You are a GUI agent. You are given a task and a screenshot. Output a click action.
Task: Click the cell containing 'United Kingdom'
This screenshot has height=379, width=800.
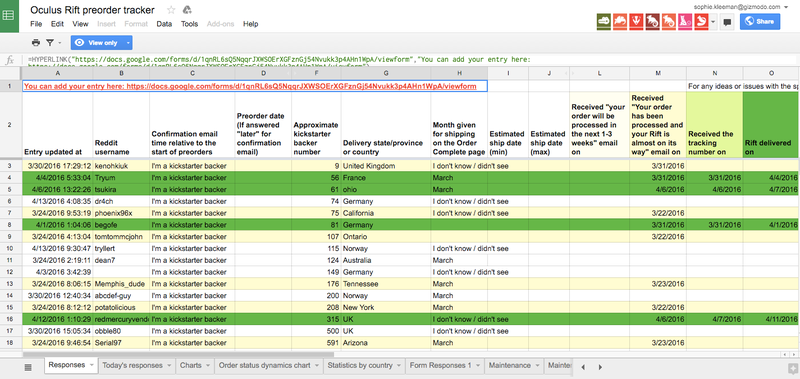pyautogui.click(x=386, y=166)
